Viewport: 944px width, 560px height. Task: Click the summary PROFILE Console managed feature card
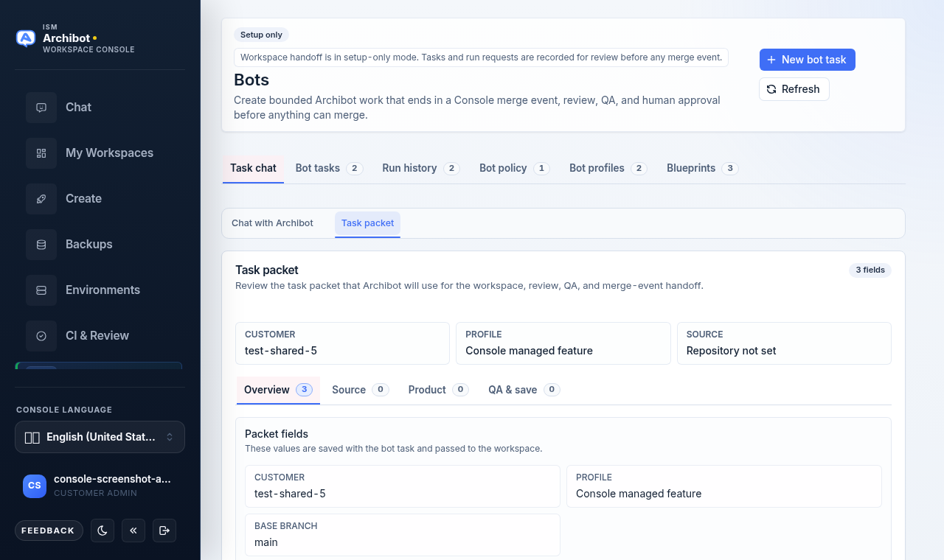[563, 343]
